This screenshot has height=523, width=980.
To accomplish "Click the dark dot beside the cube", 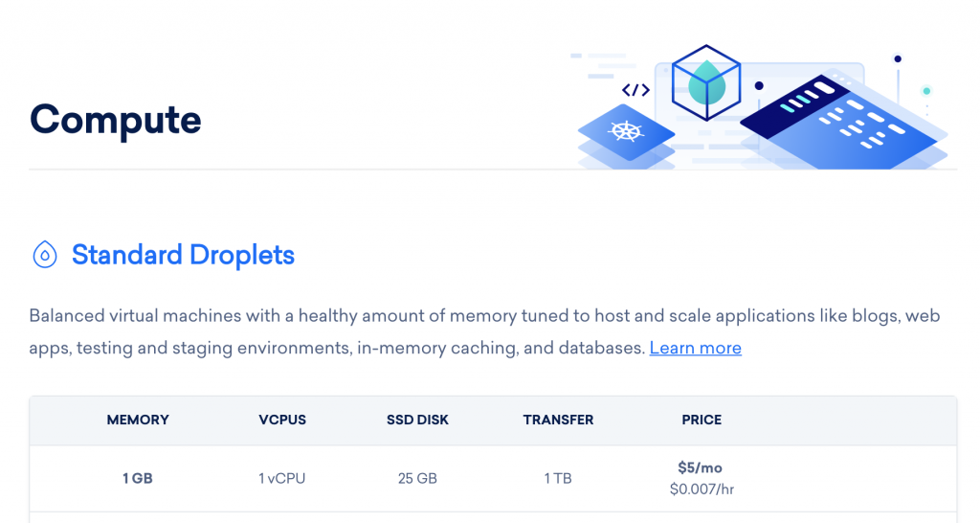I will coord(759,85).
